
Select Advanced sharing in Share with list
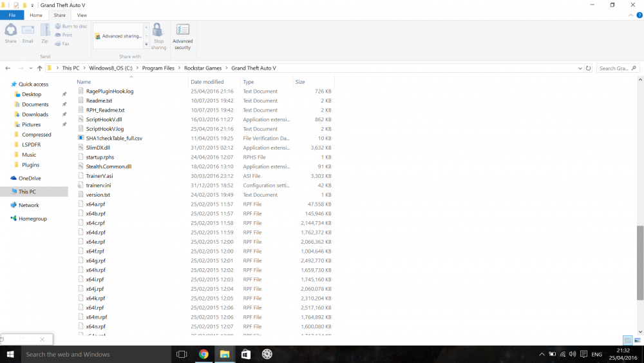coord(118,36)
